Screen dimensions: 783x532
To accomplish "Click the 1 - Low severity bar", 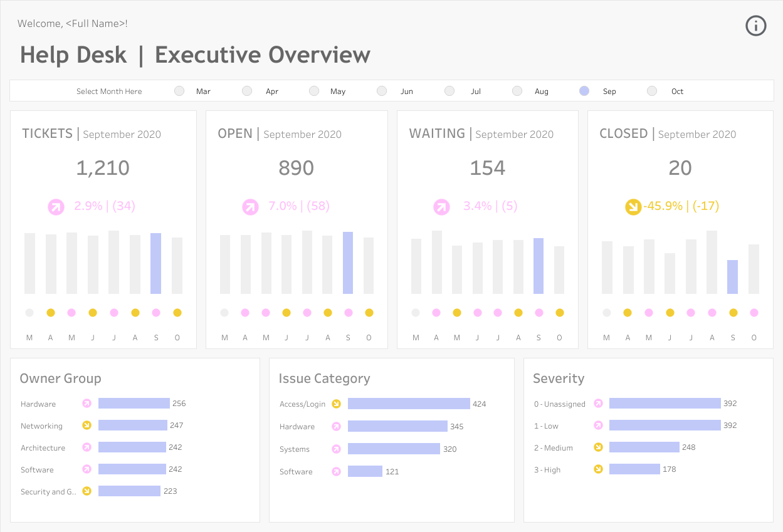I will point(665,425).
